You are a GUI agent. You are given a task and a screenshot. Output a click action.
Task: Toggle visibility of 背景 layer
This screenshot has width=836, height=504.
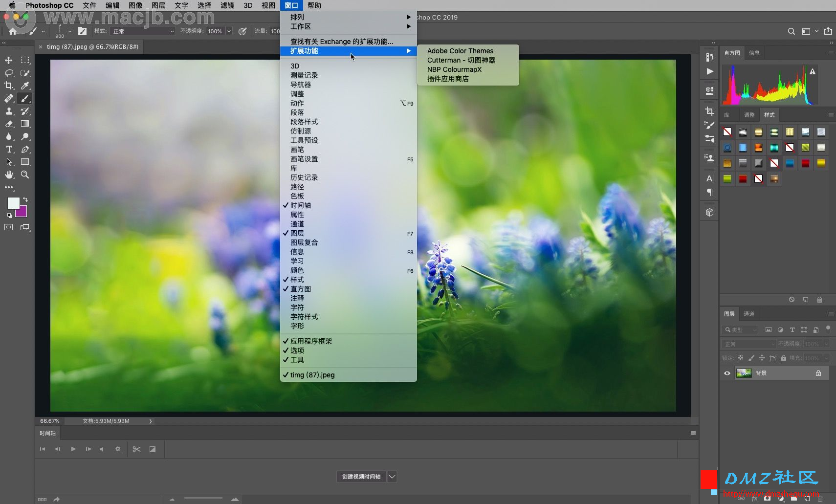tap(727, 373)
